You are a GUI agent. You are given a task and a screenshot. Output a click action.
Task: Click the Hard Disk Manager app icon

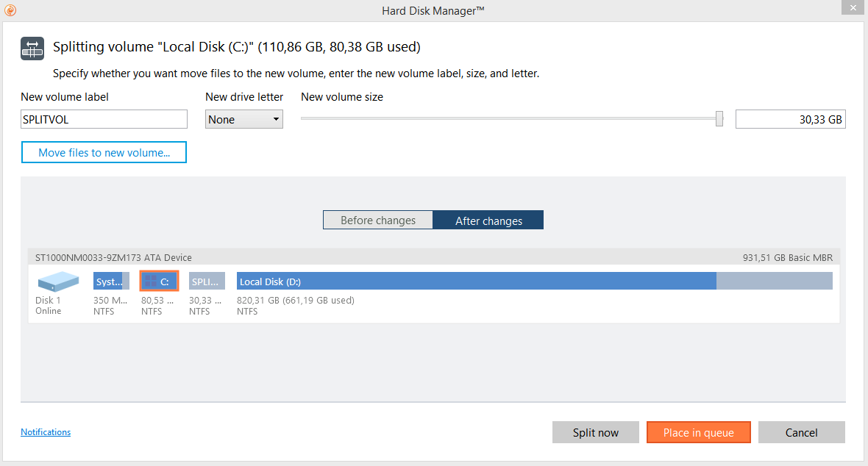point(10,10)
